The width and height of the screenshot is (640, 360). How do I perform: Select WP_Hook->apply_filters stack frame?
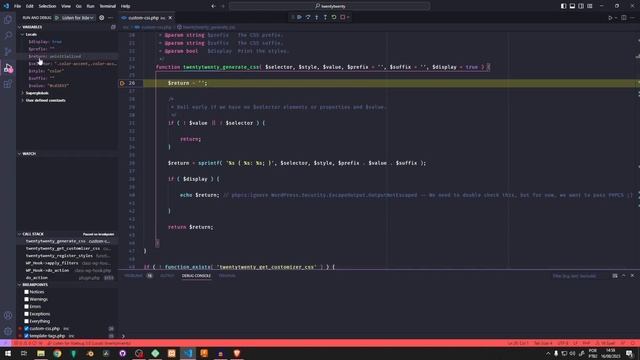click(x=67, y=263)
